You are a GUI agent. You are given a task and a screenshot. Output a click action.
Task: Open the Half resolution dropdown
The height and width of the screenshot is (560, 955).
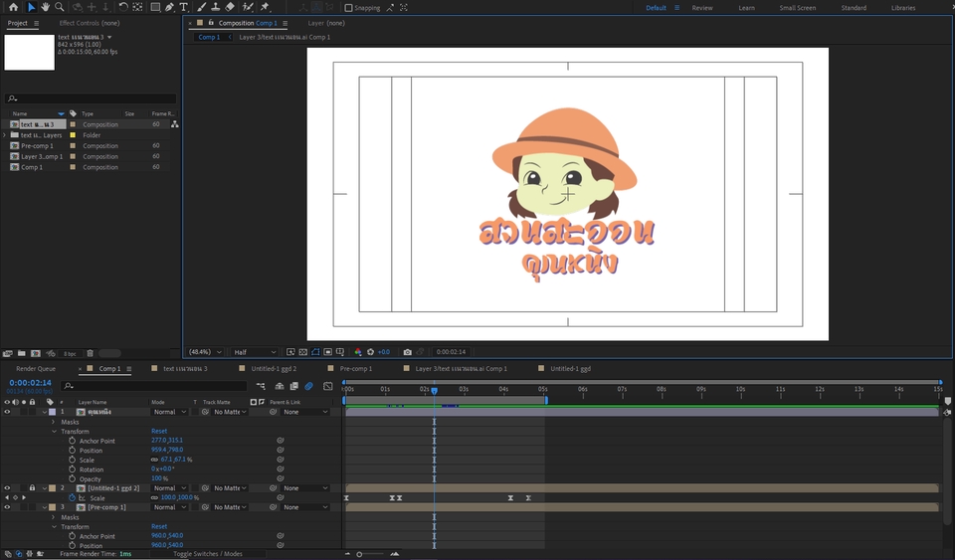click(255, 352)
